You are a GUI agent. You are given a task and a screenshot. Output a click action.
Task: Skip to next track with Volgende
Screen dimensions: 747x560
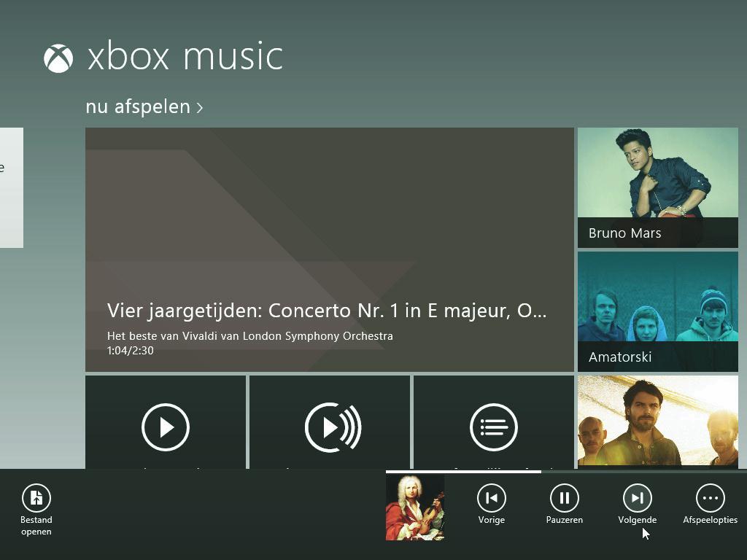[638, 504]
